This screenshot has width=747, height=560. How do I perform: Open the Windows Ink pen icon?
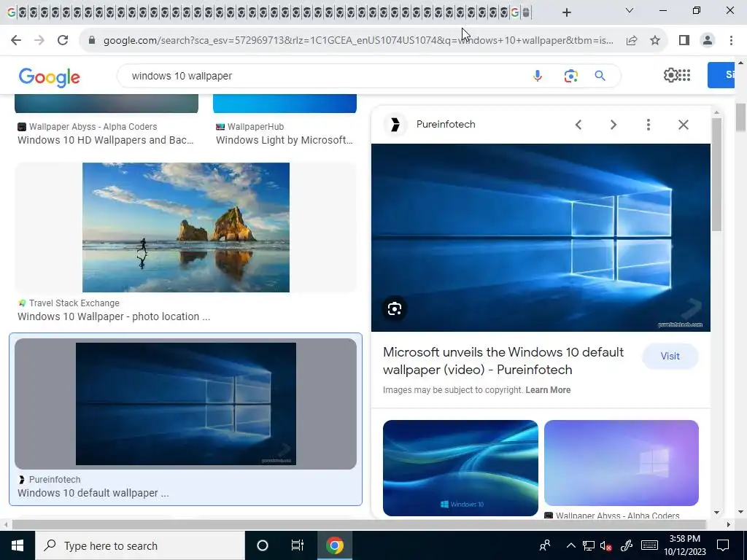tap(626, 545)
